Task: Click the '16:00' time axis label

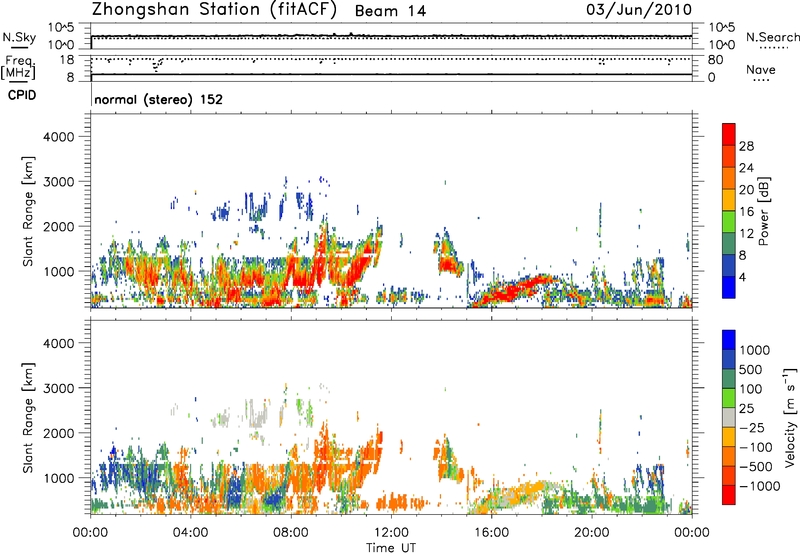Action: pos(491,533)
